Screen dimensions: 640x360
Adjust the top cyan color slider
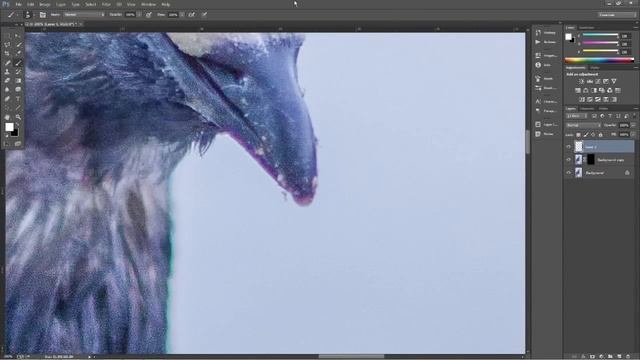[x=600, y=35]
